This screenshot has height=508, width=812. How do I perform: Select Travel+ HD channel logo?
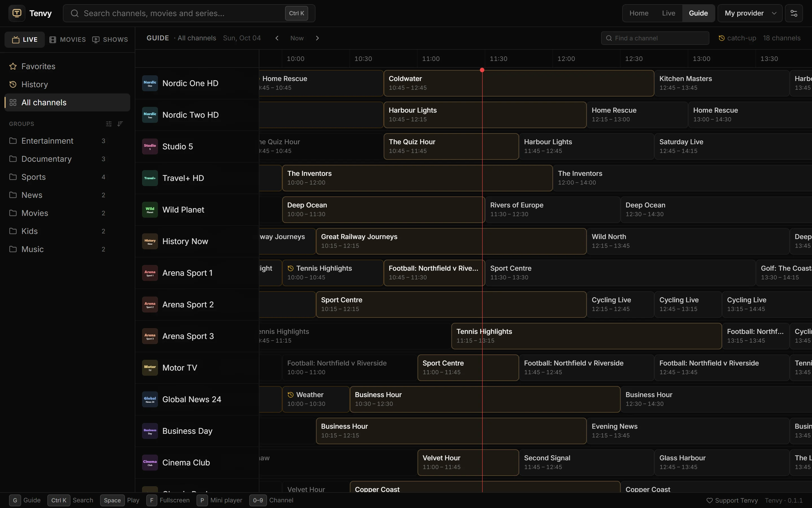[x=150, y=178]
